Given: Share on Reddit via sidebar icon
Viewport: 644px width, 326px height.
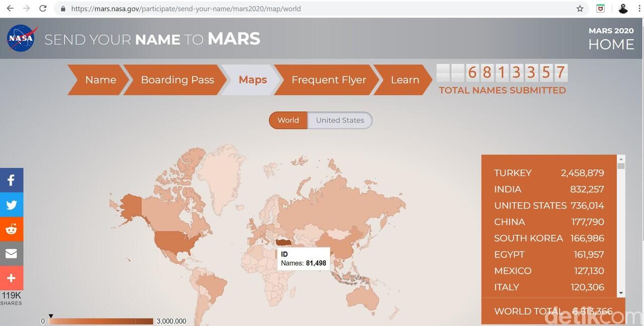Looking at the screenshot, I should (x=12, y=229).
